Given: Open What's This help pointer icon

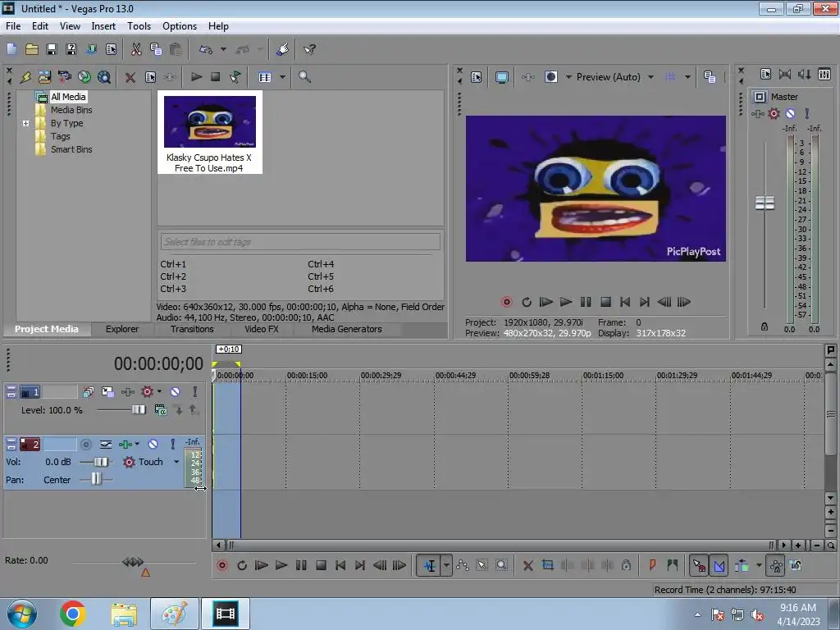Looking at the screenshot, I should pos(309,49).
